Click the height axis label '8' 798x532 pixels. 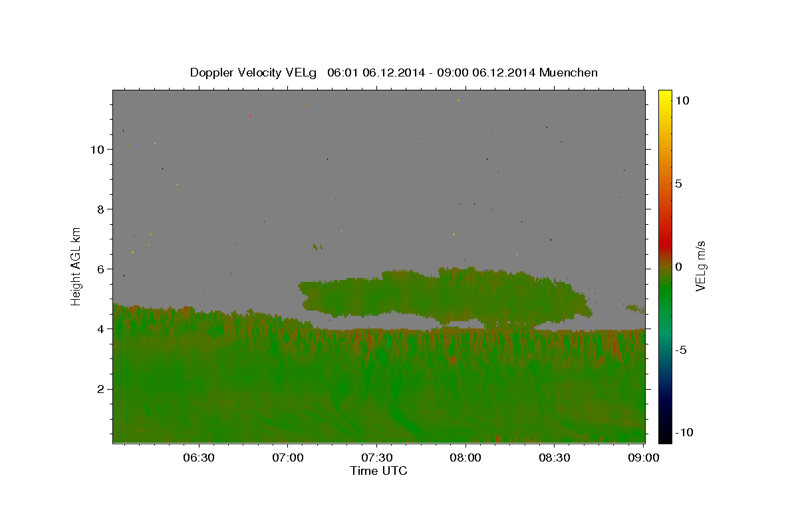click(x=100, y=209)
